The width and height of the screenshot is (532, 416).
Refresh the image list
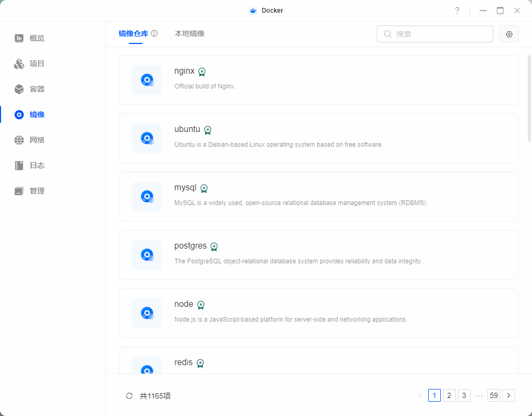pyautogui.click(x=129, y=396)
